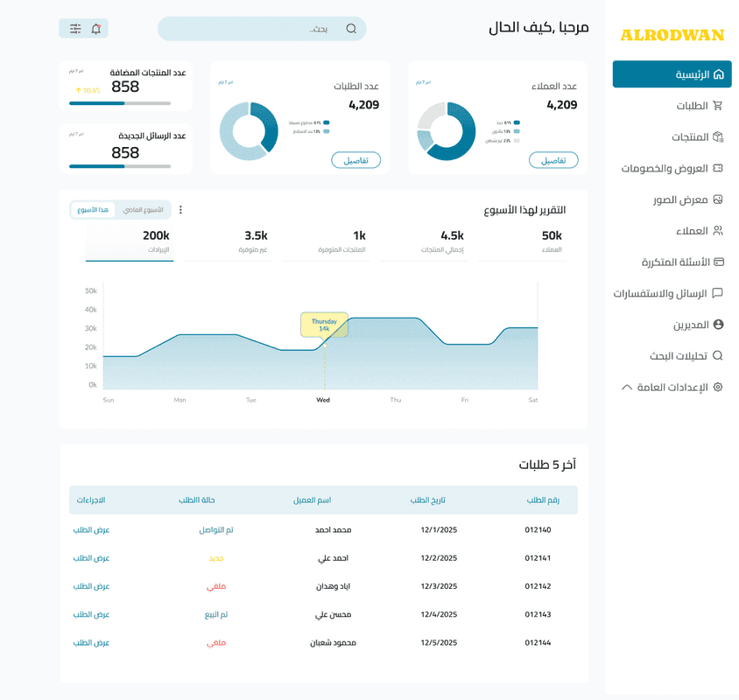Select the إجمالي المنتجات metric showing 4.5k
Screen dimensions: 739x700
(447, 243)
